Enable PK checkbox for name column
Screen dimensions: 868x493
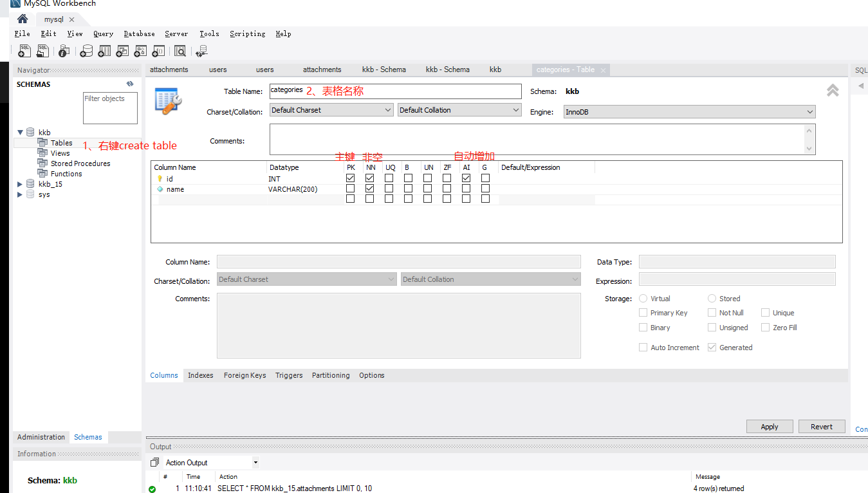pyautogui.click(x=350, y=189)
